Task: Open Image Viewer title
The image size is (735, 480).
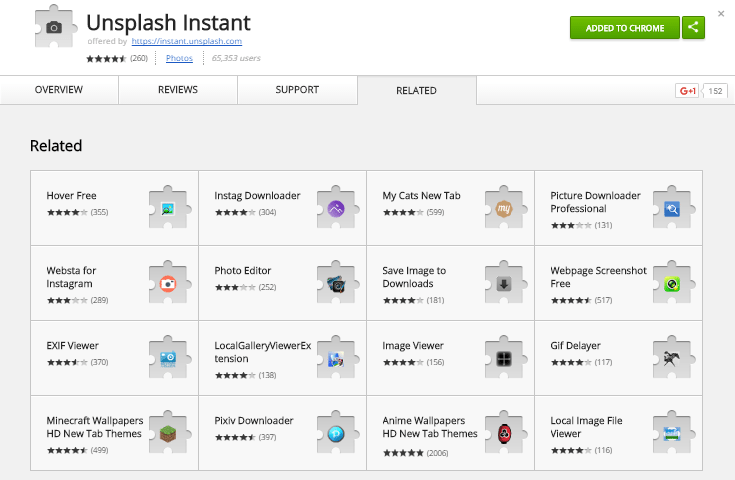Action: pos(413,345)
